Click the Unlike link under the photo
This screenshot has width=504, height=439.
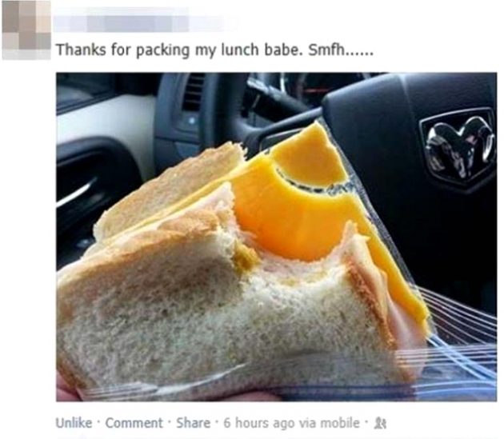[x=74, y=423]
